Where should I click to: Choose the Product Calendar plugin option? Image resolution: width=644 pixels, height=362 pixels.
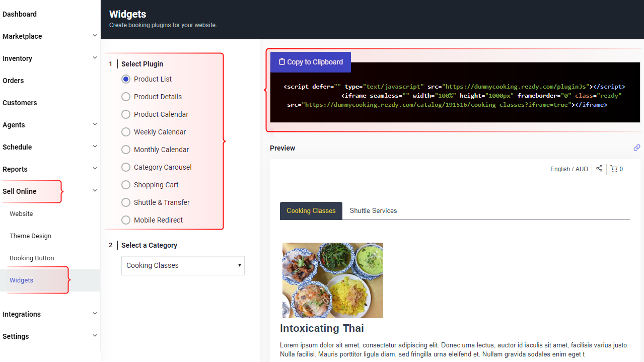[x=126, y=114]
